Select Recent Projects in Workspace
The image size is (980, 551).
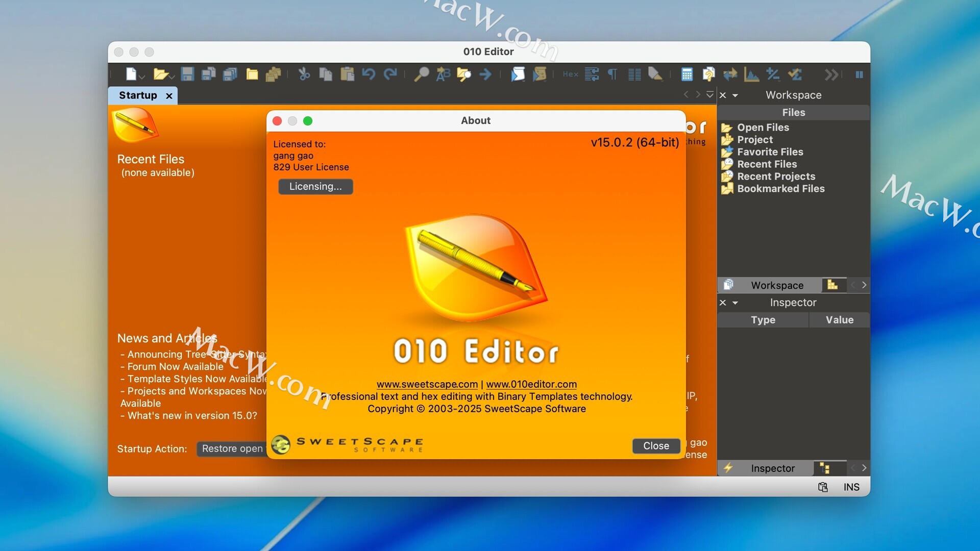click(x=776, y=177)
